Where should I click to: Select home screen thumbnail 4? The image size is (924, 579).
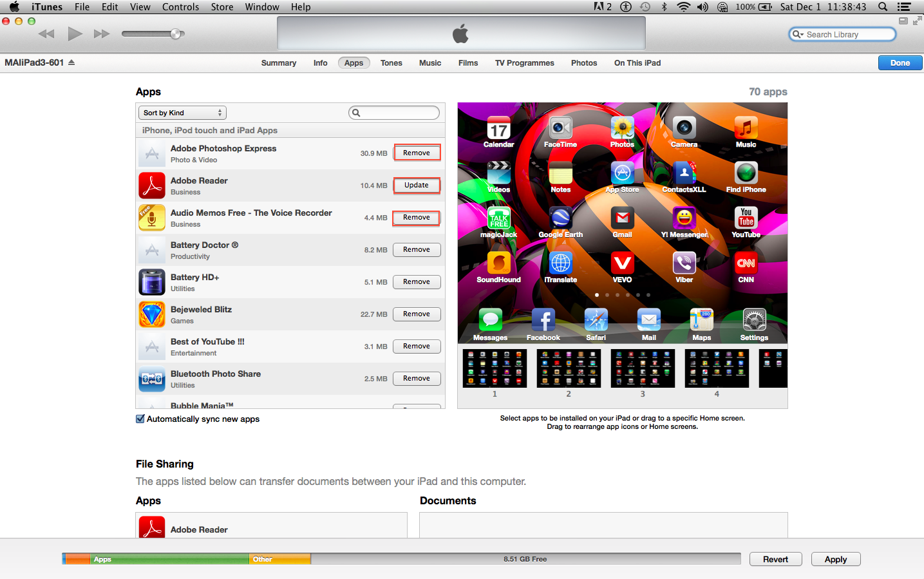(717, 368)
